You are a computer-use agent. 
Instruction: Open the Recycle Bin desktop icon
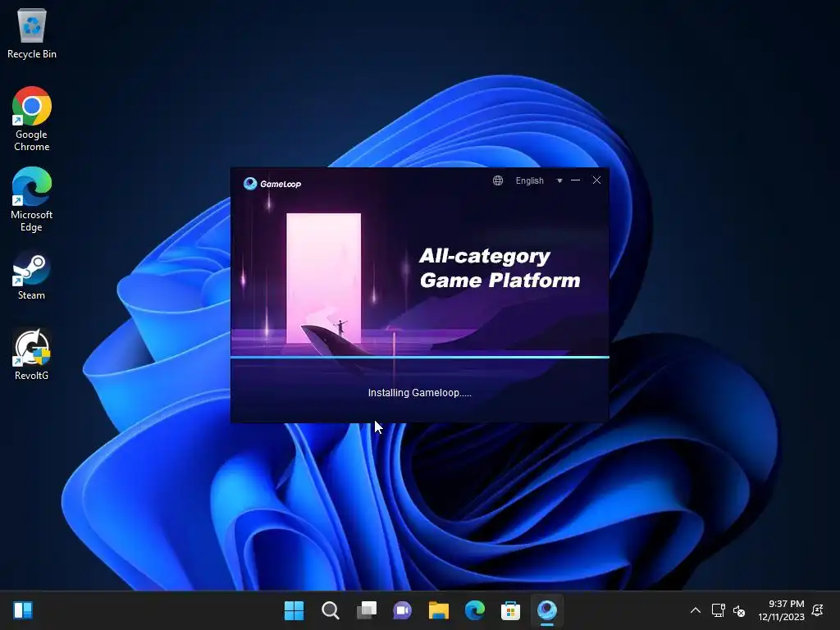(32, 33)
